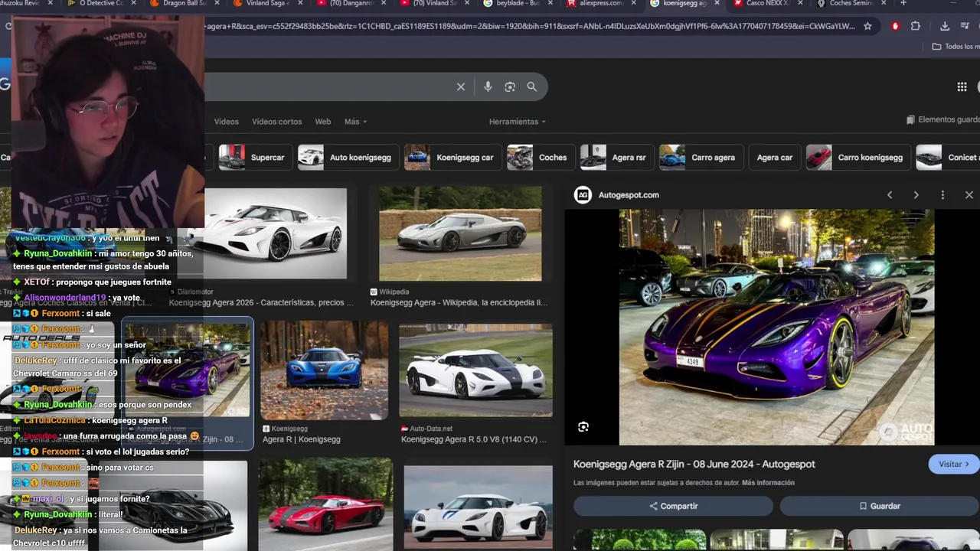Select the Agera car filter chip
This screenshot has height=551, width=980.
point(774,158)
